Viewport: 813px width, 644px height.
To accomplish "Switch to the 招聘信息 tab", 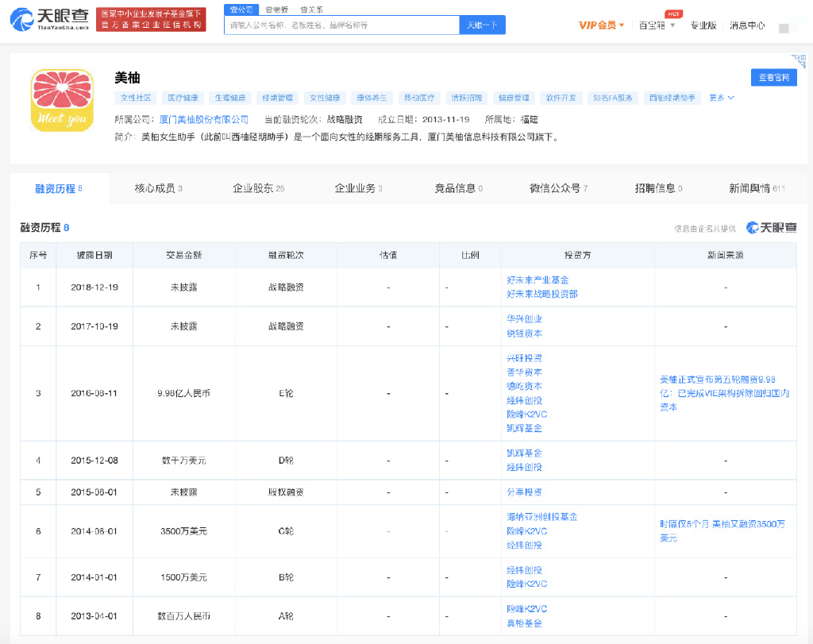I will click(x=658, y=188).
